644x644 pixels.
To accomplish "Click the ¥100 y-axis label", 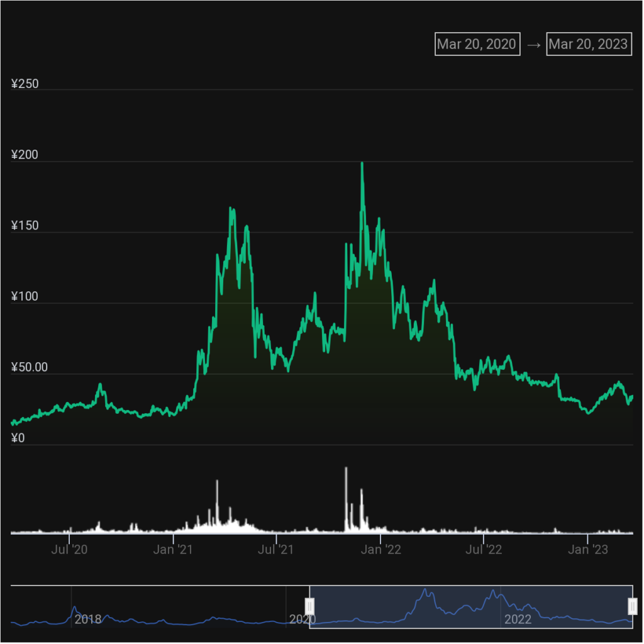I will click(25, 297).
